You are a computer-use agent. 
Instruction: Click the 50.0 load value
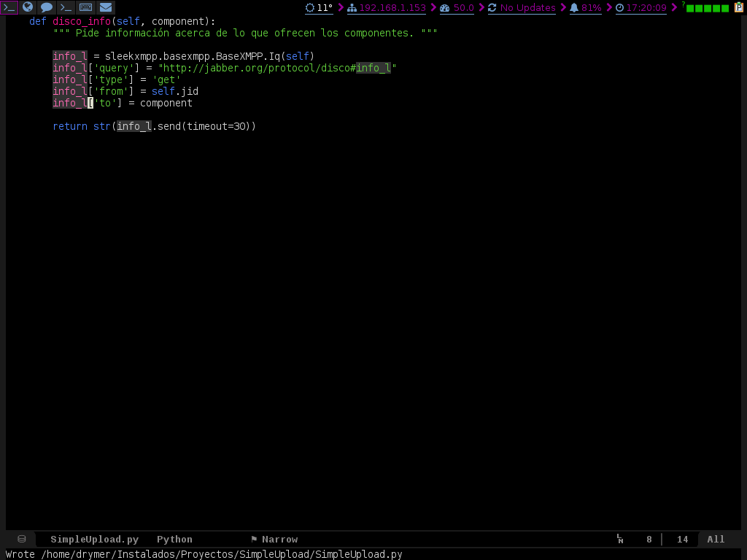click(x=463, y=7)
